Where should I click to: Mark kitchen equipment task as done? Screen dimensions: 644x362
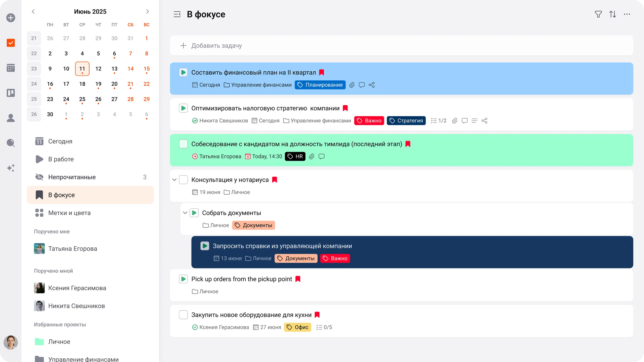pos(183,315)
